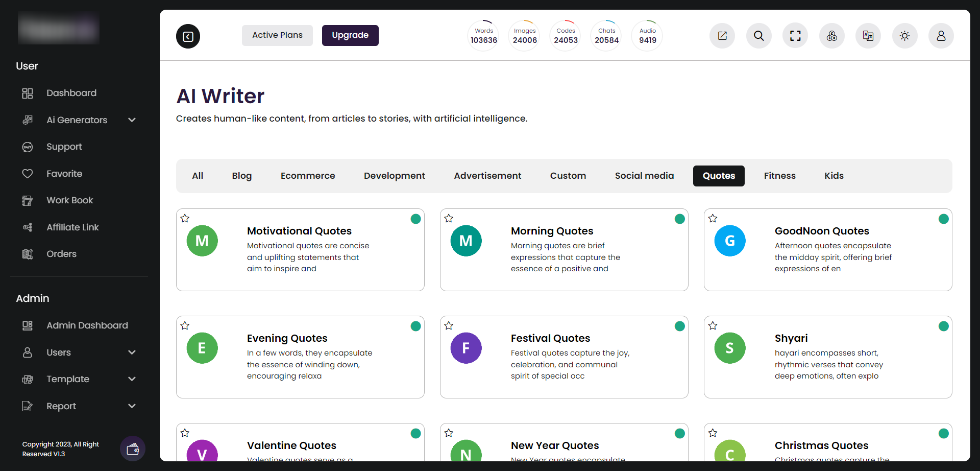
Task: Open the user profile icon
Action: coord(941,36)
